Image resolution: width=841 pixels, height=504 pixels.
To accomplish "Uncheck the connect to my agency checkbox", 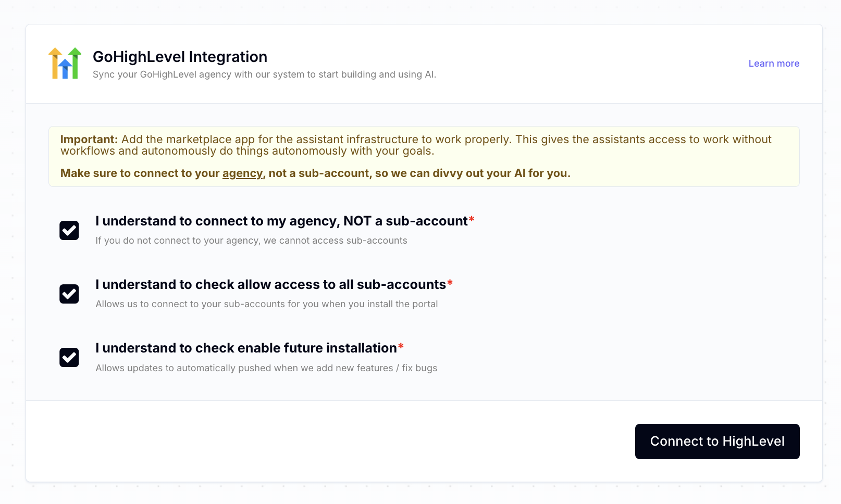I will pos(69,230).
